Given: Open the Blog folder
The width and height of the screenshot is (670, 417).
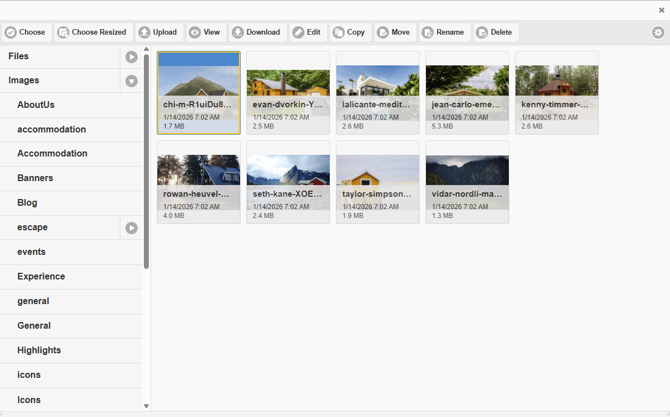Looking at the screenshot, I should [71, 203].
